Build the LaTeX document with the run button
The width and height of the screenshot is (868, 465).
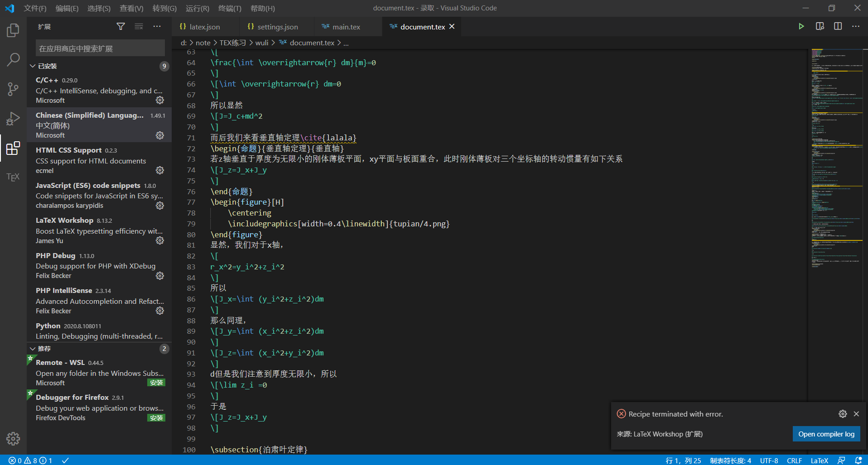[801, 26]
